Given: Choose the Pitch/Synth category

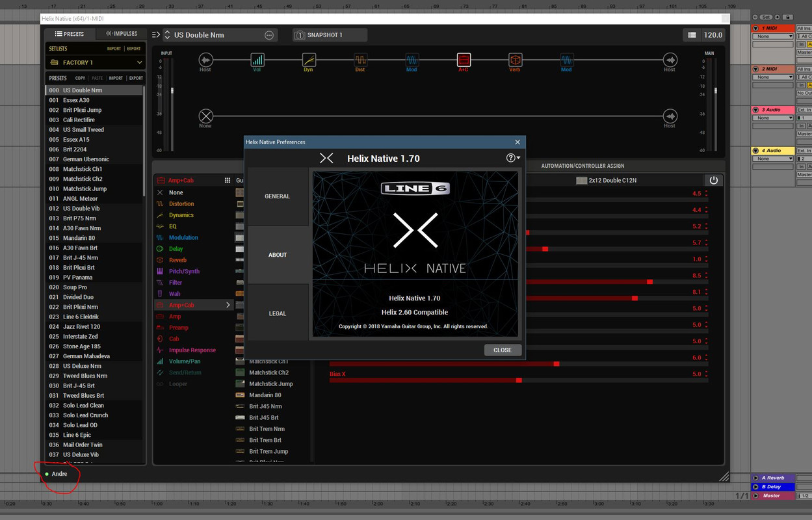Looking at the screenshot, I should pos(184,271).
